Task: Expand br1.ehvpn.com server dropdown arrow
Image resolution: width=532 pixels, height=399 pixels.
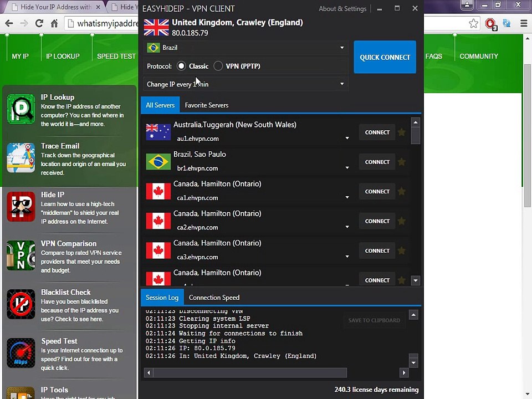Action: (347, 167)
